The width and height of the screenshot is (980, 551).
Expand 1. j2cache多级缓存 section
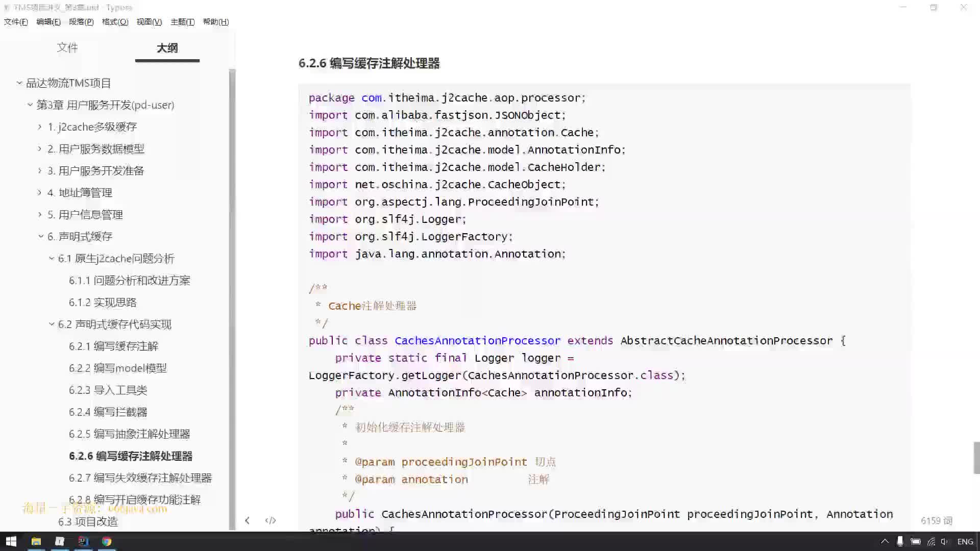pos(40,127)
